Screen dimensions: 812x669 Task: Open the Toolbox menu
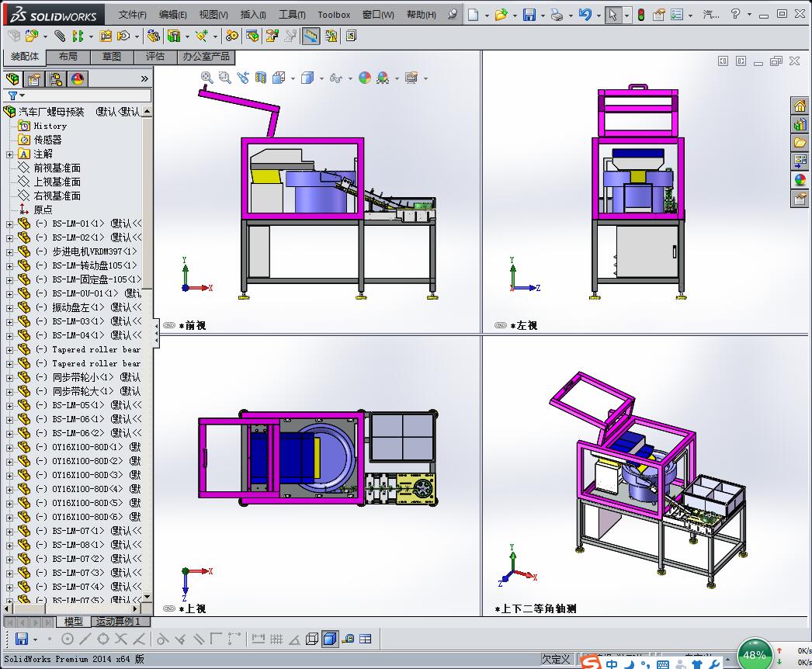click(334, 15)
